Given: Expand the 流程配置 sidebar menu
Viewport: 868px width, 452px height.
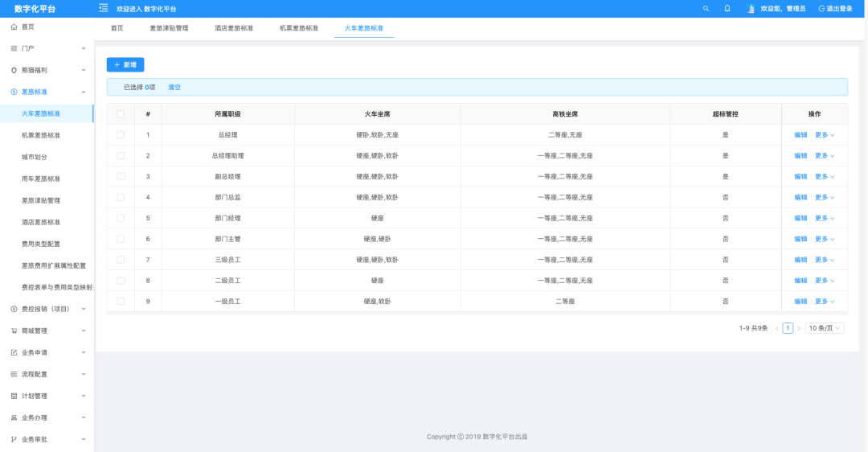Looking at the screenshot, I should point(84,375).
